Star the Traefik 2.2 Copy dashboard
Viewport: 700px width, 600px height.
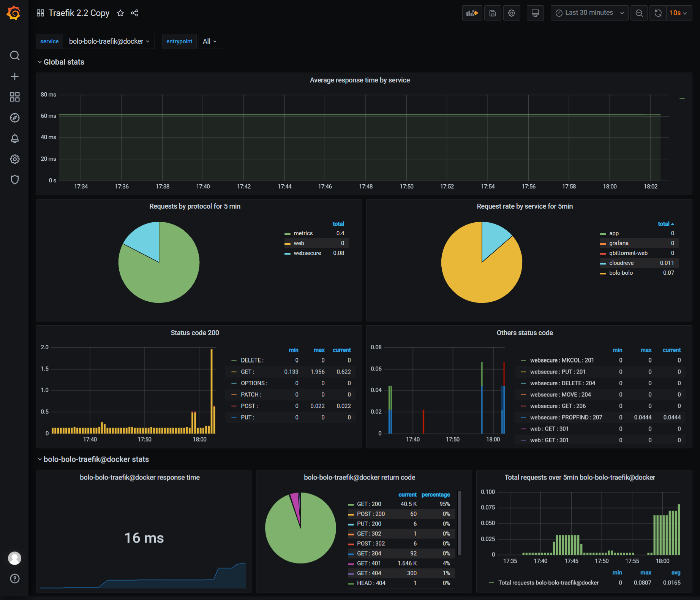120,13
